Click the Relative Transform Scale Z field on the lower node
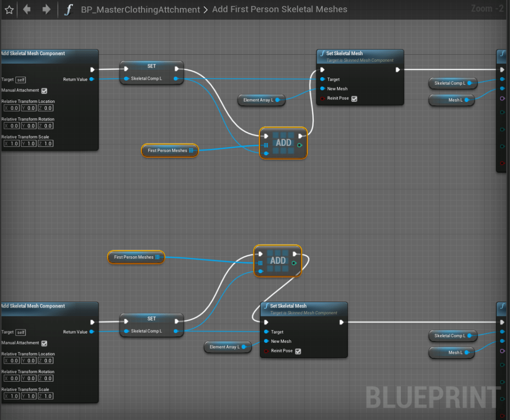The image size is (510, 420). coord(46,396)
